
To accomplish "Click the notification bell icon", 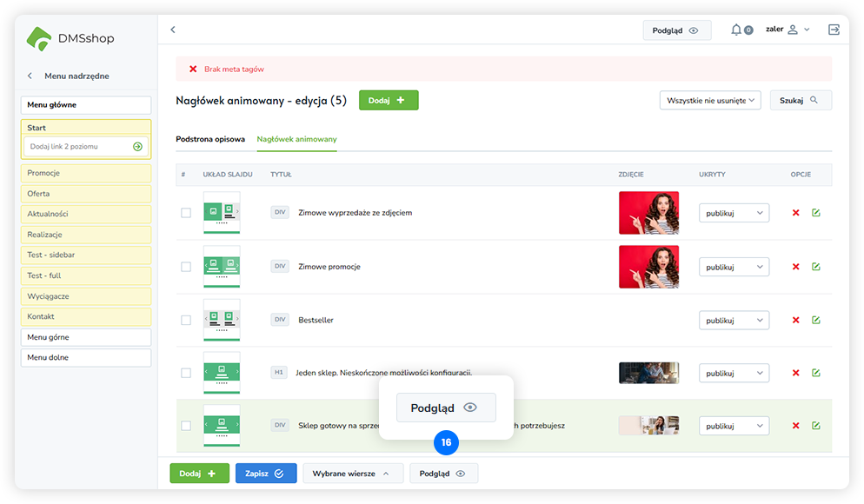I will [x=737, y=30].
